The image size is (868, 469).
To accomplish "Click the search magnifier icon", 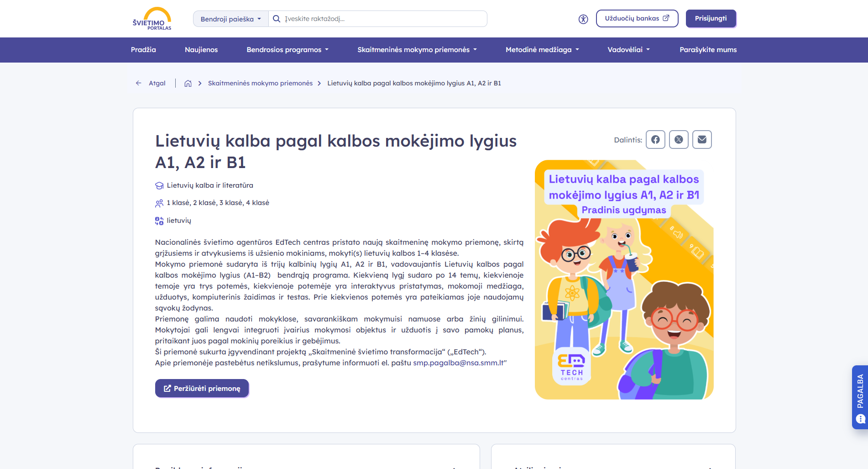I will (x=277, y=19).
